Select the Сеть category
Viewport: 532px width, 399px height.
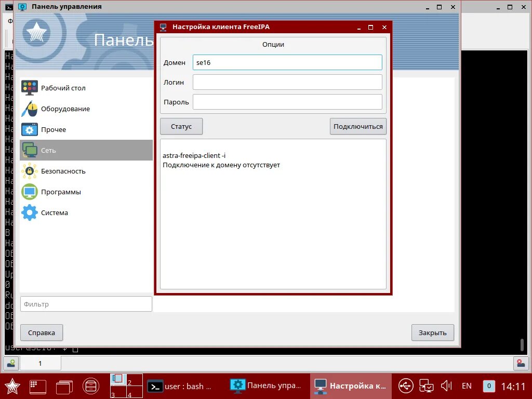point(86,150)
